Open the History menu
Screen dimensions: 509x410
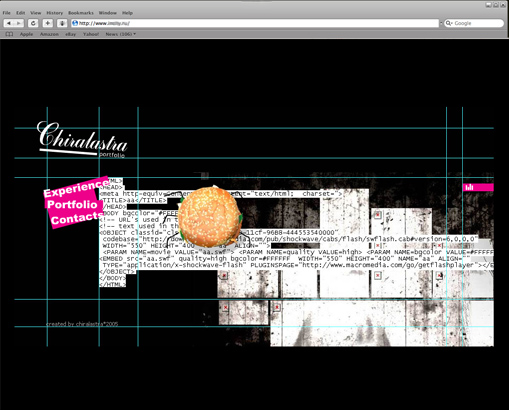tap(55, 13)
